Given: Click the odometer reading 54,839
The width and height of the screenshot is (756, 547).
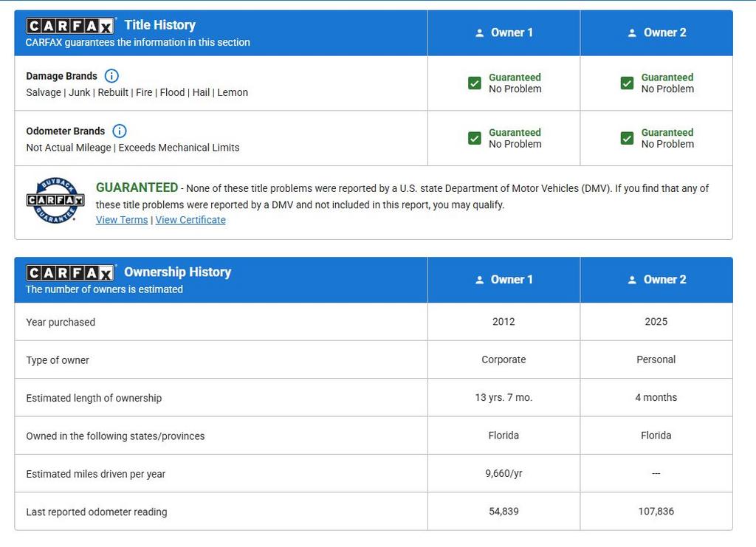Looking at the screenshot, I should coord(504,512).
